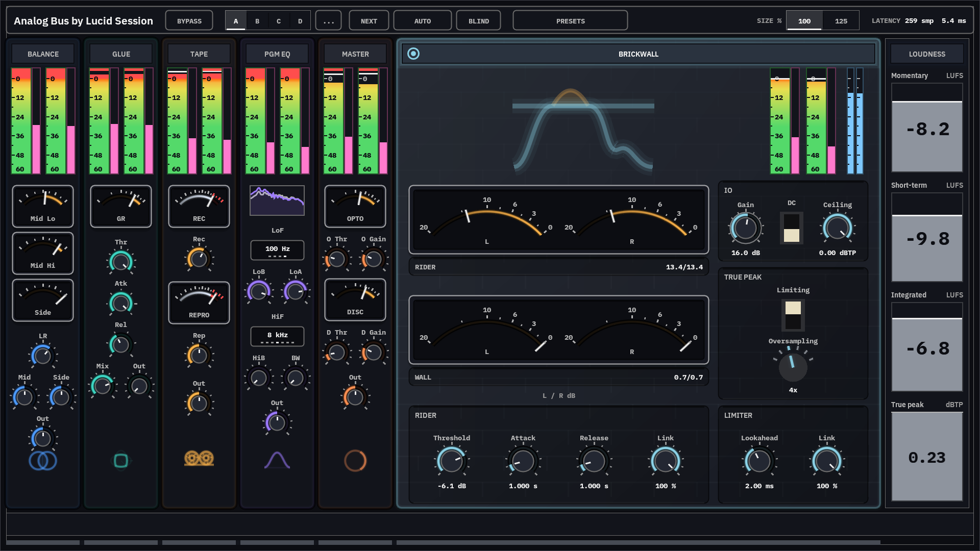
Task: Click the Tape module header
Action: tap(199, 54)
